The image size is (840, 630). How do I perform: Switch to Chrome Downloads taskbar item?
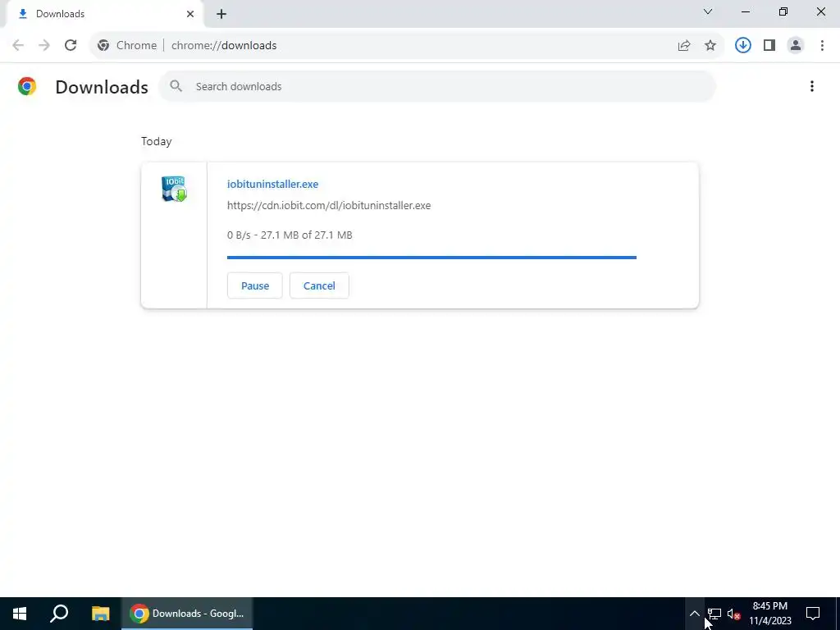coord(187,614)
